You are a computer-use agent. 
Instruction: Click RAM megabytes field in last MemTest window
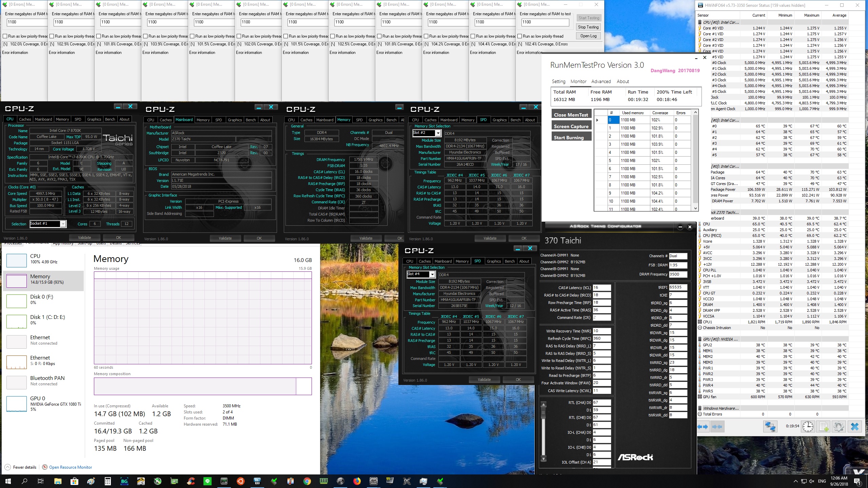(545, 22)
